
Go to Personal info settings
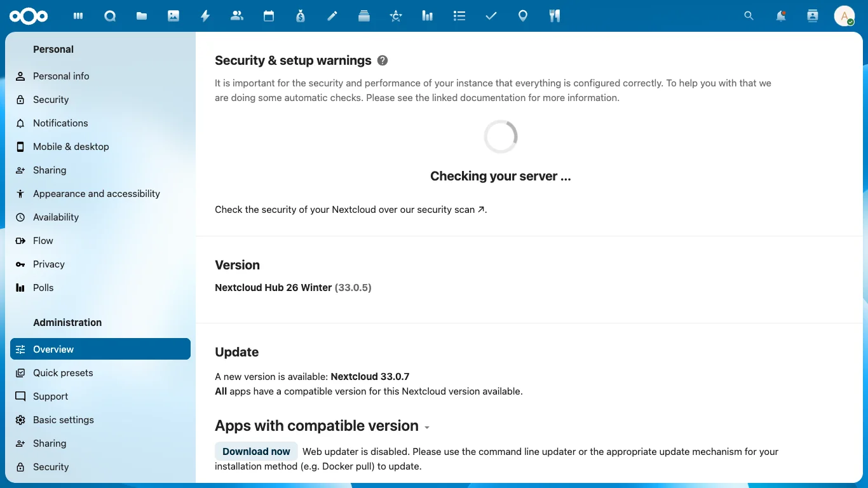tap(100, 76)
